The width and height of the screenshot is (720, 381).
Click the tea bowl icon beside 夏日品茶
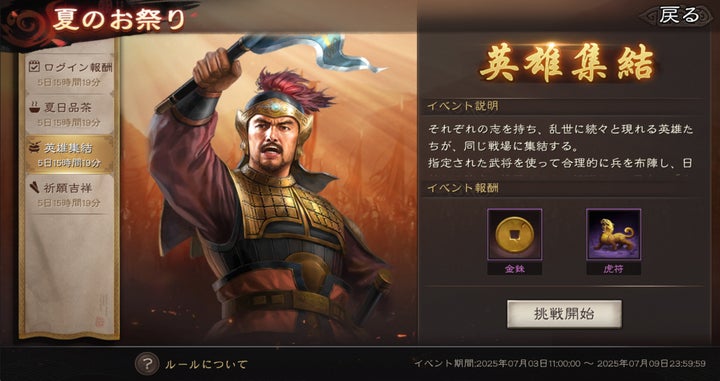[x=34, y=107]
